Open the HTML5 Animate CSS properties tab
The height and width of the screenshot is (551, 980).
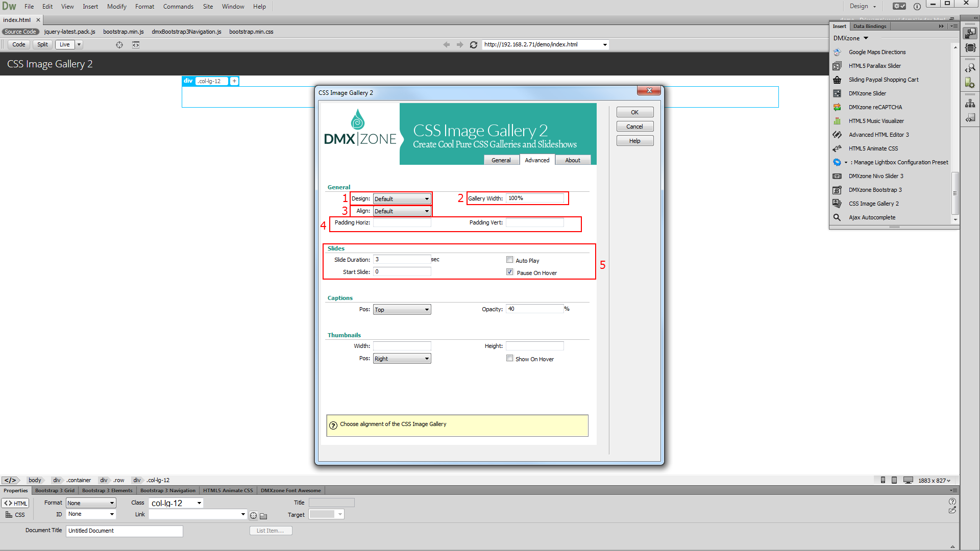[228, 491]
